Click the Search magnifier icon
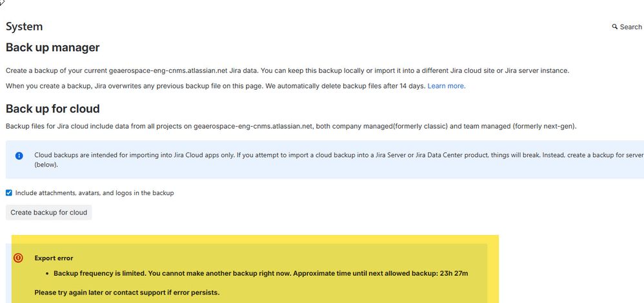The width and height of the screenshot is (644, 303). (x=615, y=26)
